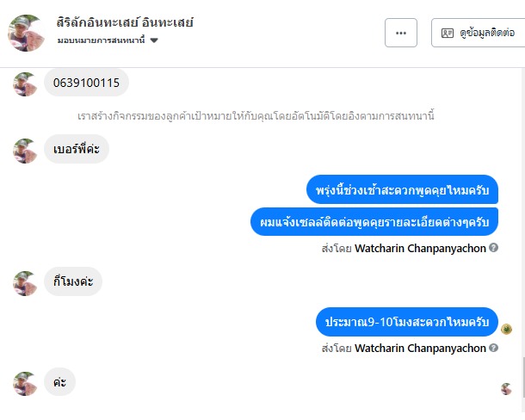525x420 pixels.
Task: Click the สิริลักอินทะเสย์ contact name
Action: [125, 22]
